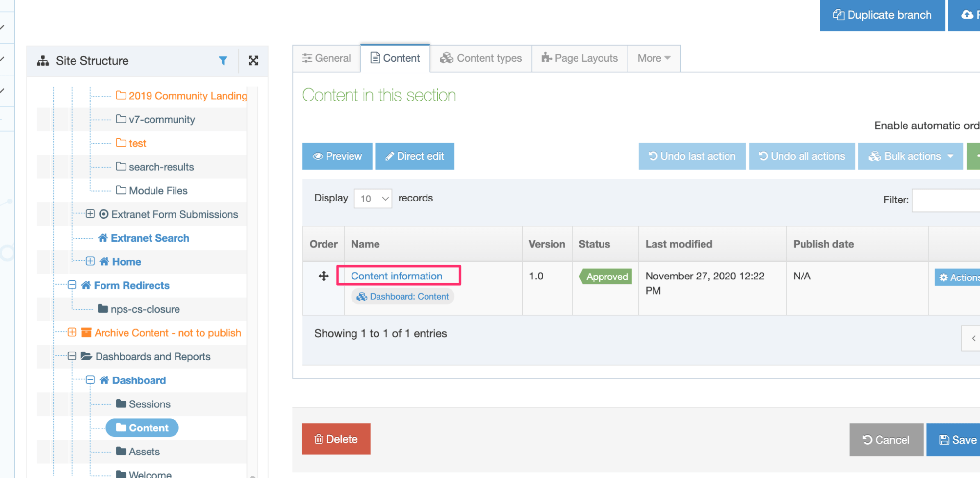The height and width of the screenshot is (478, 980).
Task: Collapse the Dashboards and Reports branch
Action: click(72, 356)
